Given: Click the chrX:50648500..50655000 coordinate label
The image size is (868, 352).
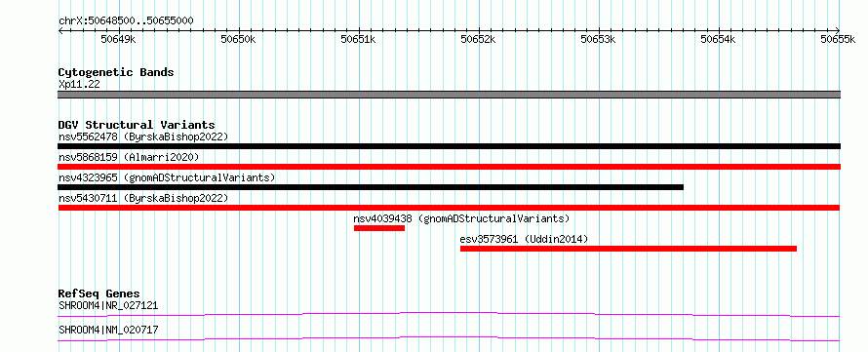Looking at the screenshot, I should (126, 20).
